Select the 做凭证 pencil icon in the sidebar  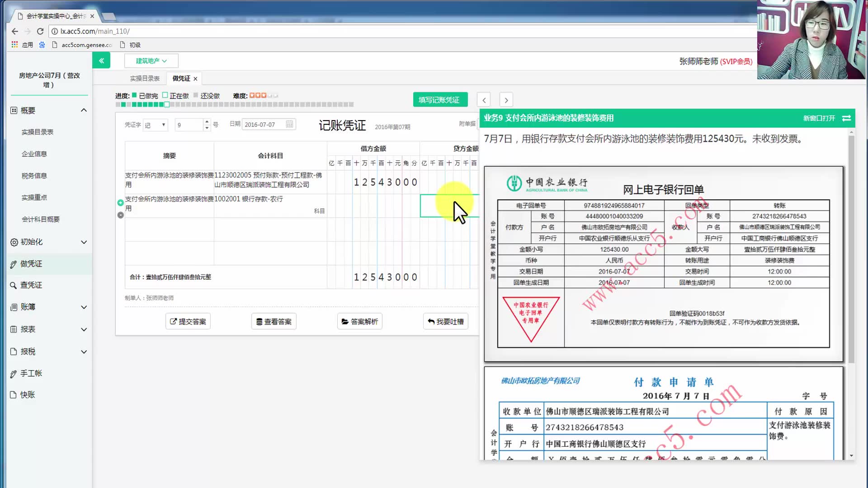pos(14,264)
